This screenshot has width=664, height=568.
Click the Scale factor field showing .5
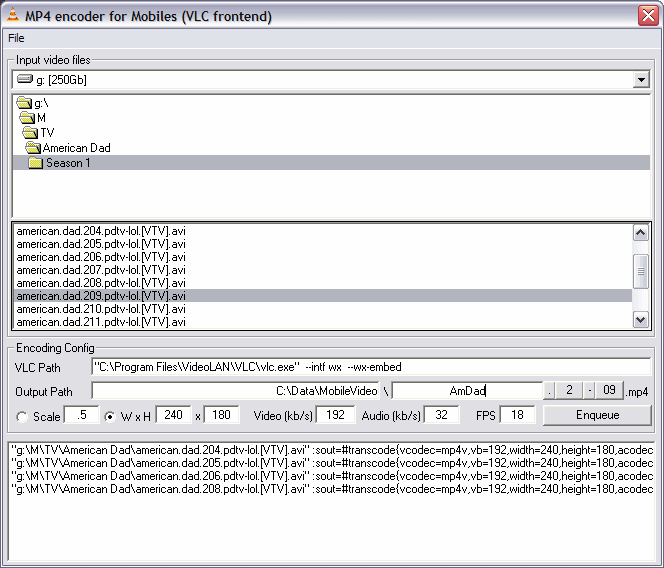point(81,415)
